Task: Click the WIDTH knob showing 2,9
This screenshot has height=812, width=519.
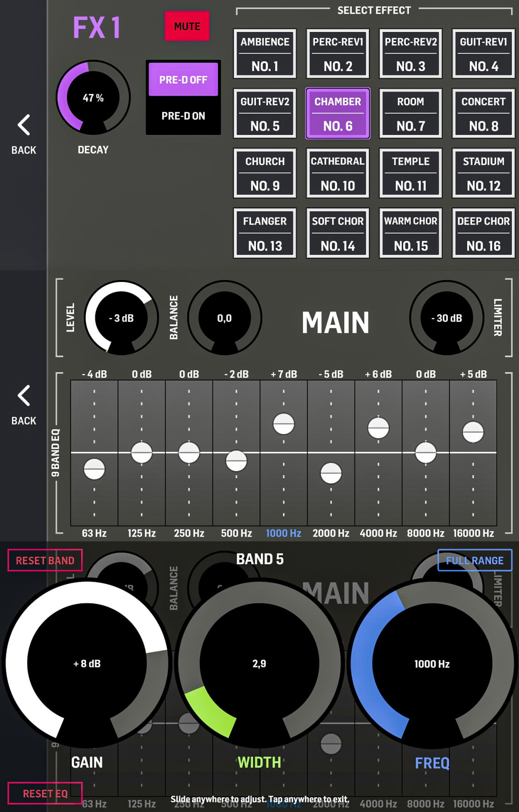Action: 259,663
